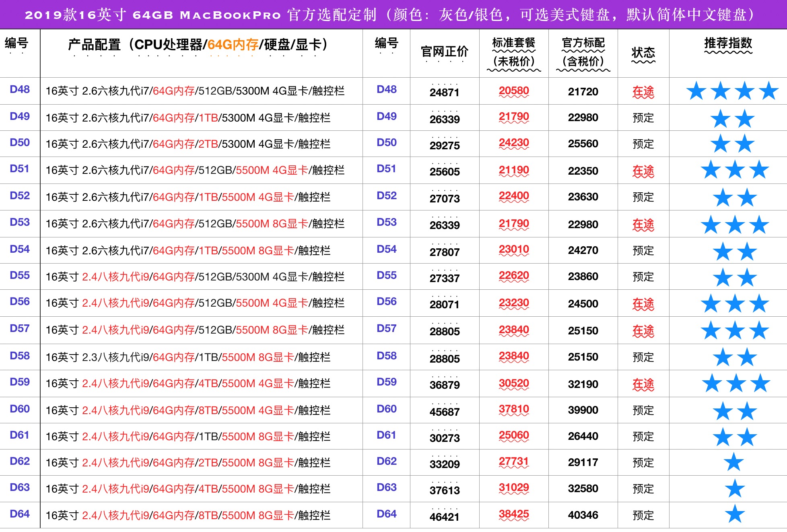Click the tax-included price 39900
The width and height of the screenshot is (787, 532).
click(x=583, y=410)
